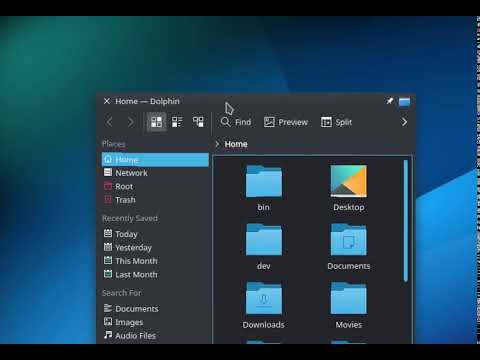Show files saved Today
Screen dimensions: 480x360
(155, 234)
